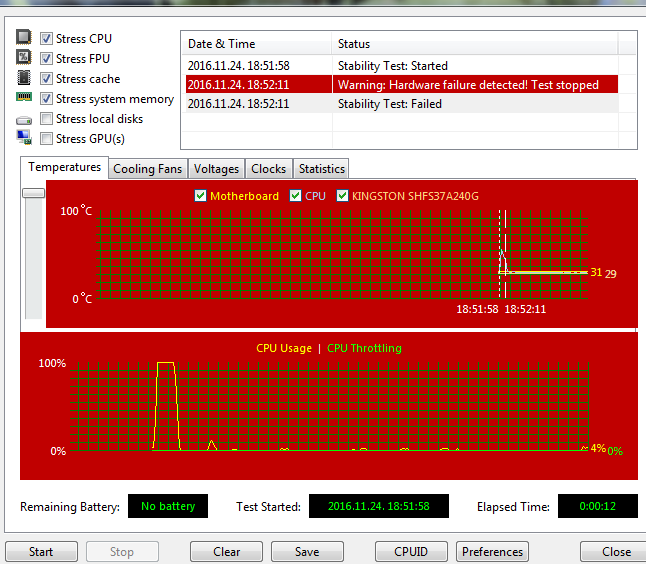This screenshot has width=646, height=564.
Task: Open the Preferences dialog
Action: pos(492,551)
